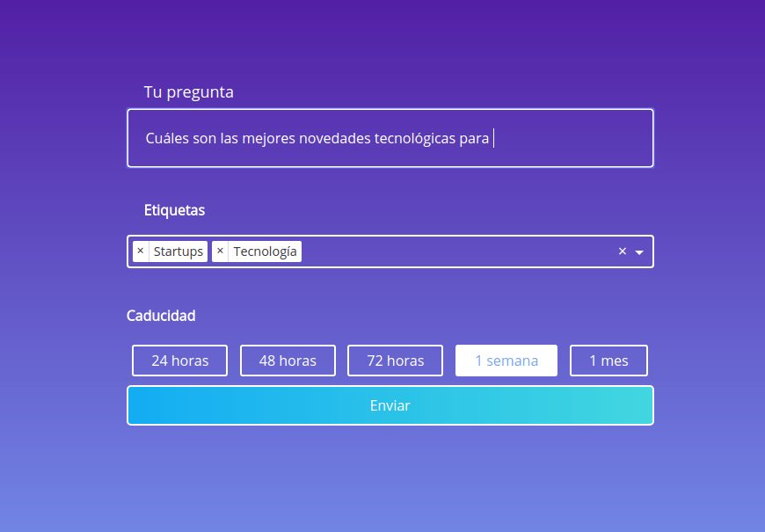The width and height of the screenshot is (765, 532).
Task: Click the Startups tag label
Action: (x=178, y=251)
